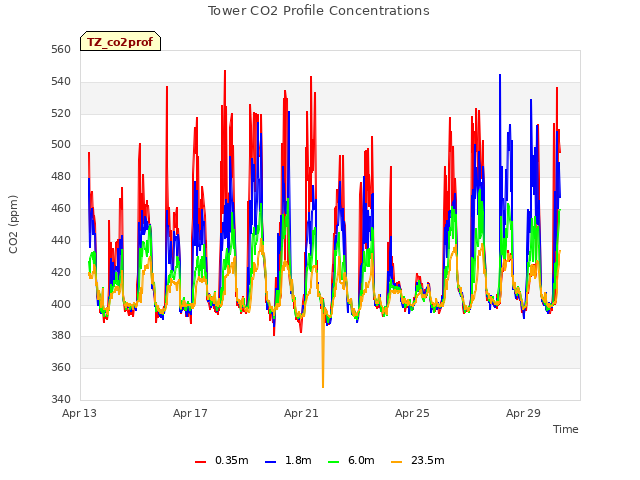
Task: Toggle the 6.0m legend entry
Action: pyautogui.click(x=351, y=460)
